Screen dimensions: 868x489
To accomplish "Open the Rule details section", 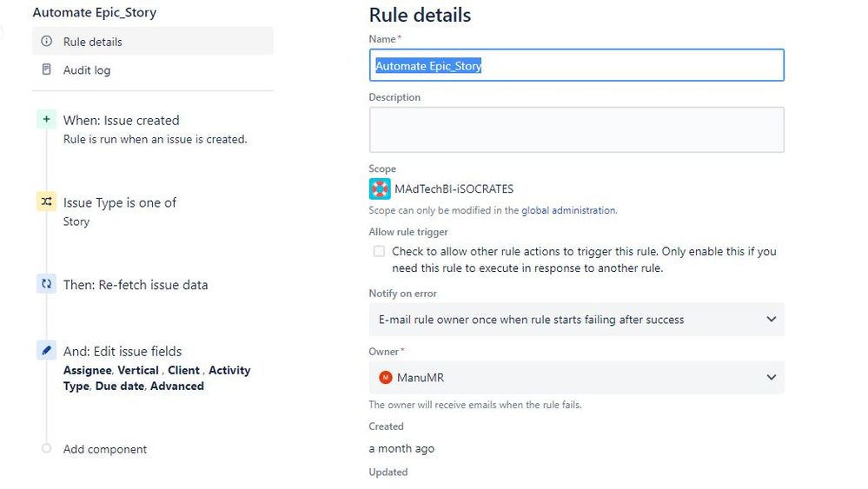I will (x=153, y=42).
